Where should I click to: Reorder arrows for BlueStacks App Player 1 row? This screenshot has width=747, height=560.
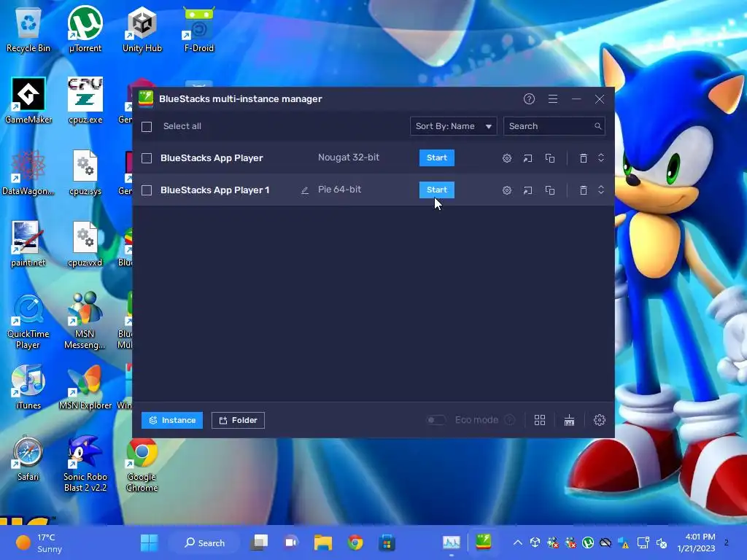[601, 190]
